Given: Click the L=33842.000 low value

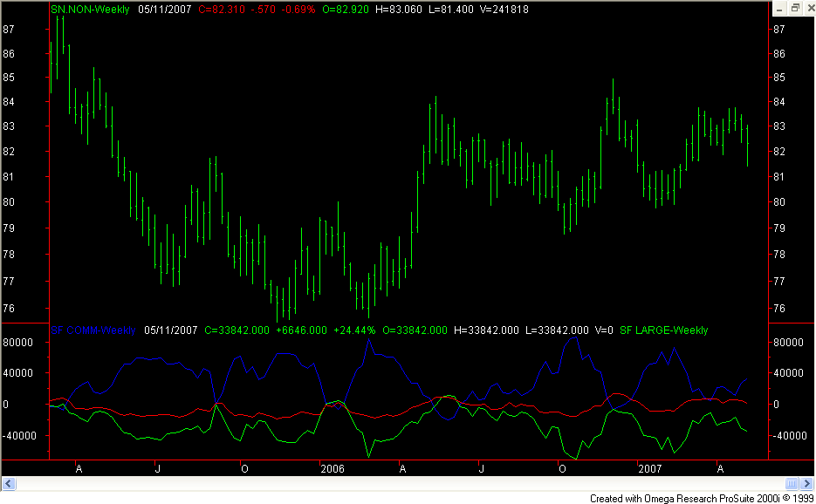Looking at the screenshot, I should [557, 330].
